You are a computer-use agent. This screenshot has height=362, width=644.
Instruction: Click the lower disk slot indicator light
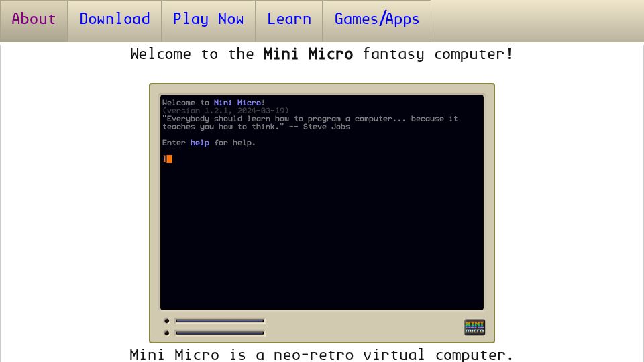click(167, 333)
